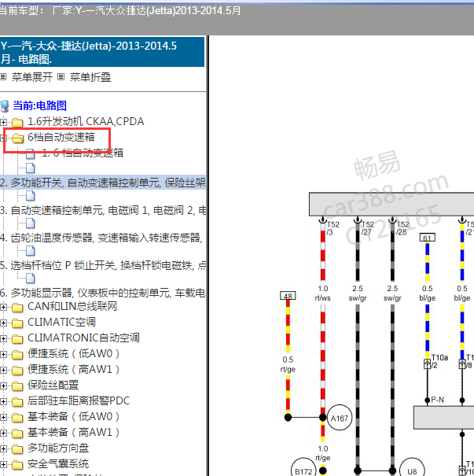The width and height of the screenshot is (474, 476).
Task: Click reference box 48 in wiring diagram
Action: [x=288, y=296]
